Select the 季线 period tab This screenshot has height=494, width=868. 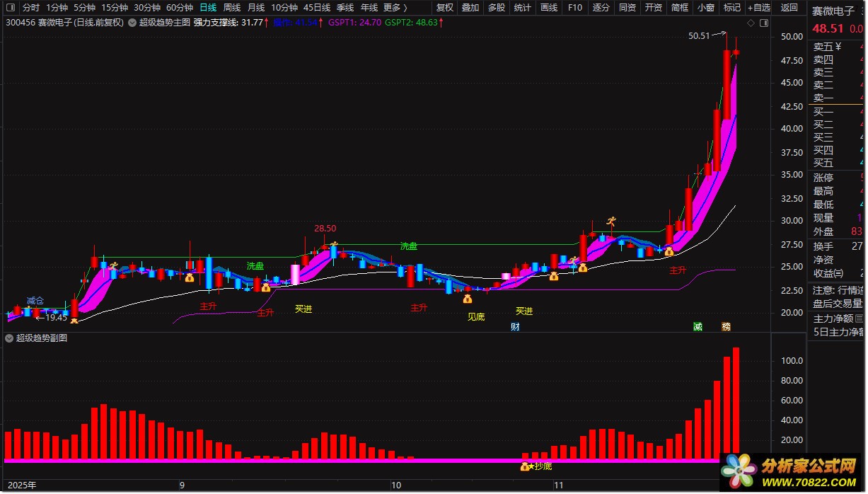click(x=345, y=8)
